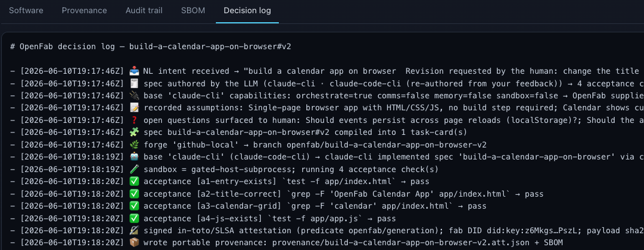Screen dimensions: 644x250
Task: Click the document emoji before spec authored
Action: [x=134, y=83]
